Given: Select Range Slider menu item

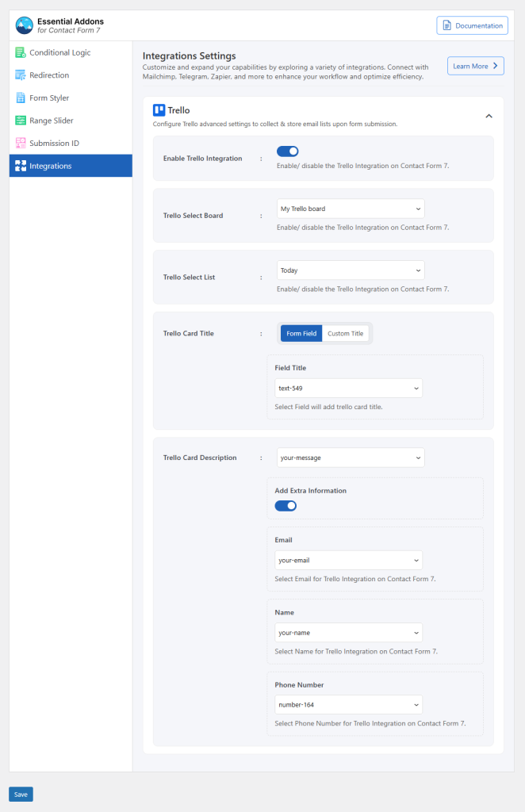Looking at the screenshot, I should pos(71,121).
